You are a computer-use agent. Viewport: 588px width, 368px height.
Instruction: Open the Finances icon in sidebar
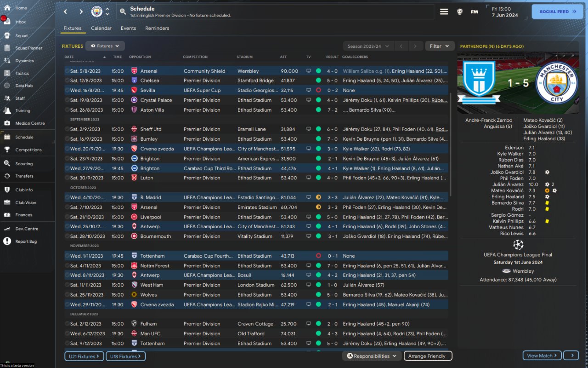coord(7,215)
